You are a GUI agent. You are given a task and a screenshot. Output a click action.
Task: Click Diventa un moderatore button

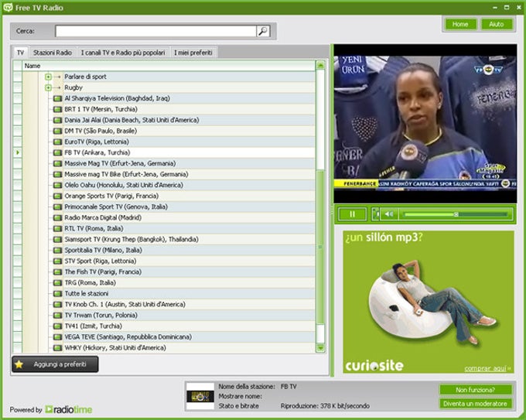pos(476,404)
